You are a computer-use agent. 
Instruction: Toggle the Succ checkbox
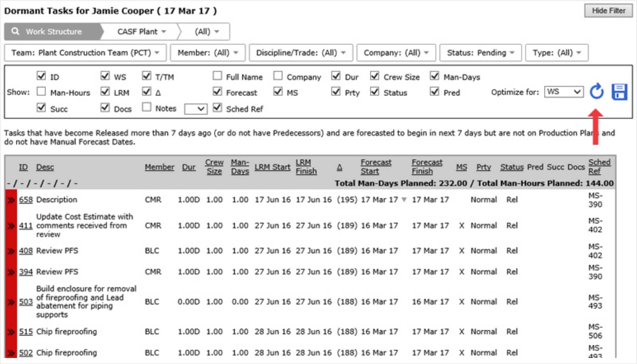(41, 107)
